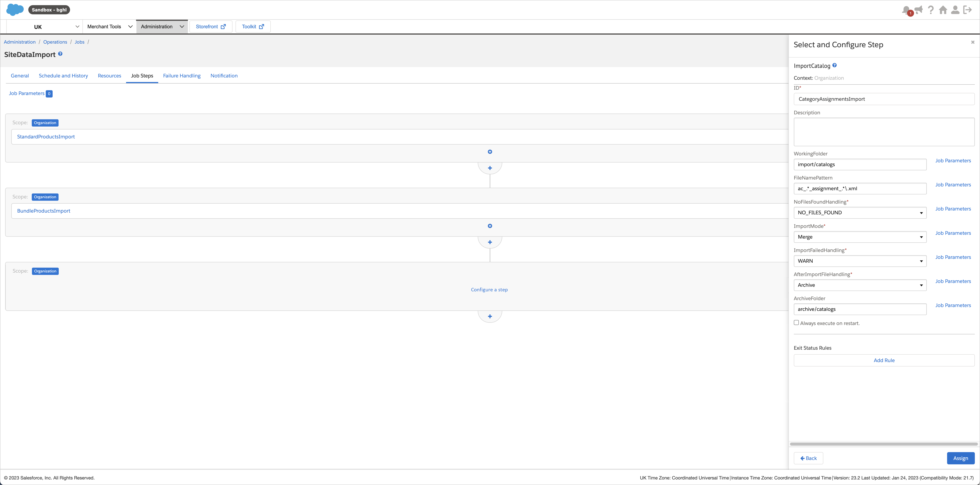This screenshot has height=485, width=980.
Task: Click Job Parameters link beside AfterImportFileHandling
Action: tap(953, 281)
